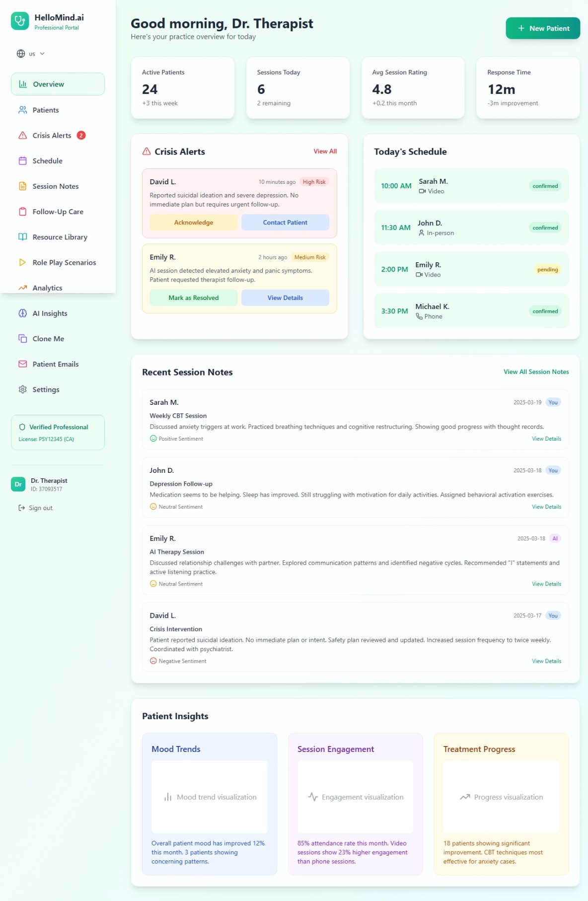Click John D.'s Neutral Sentiment face icon
This screenshot has height=901, width=588.
click(153, 507)
